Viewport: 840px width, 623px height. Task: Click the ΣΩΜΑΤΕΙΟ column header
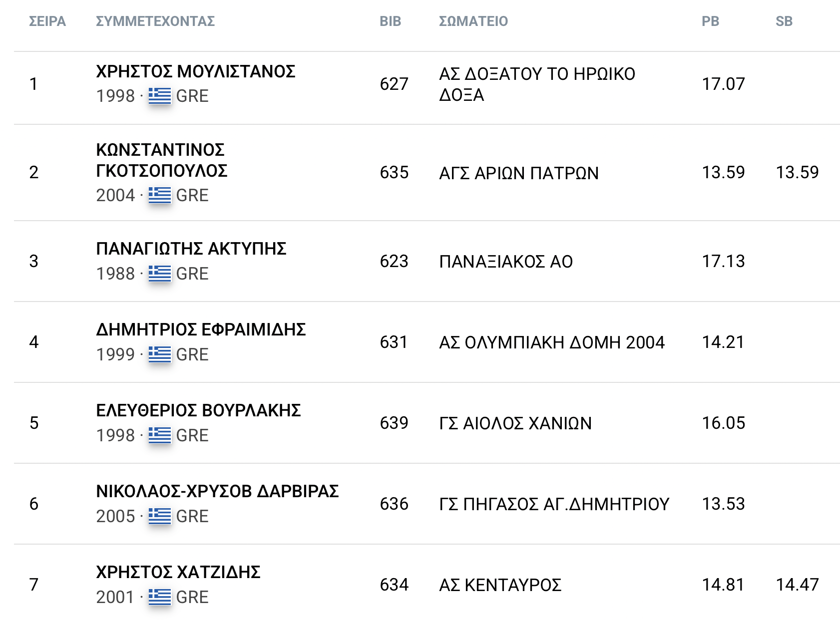tap(473, 21)
